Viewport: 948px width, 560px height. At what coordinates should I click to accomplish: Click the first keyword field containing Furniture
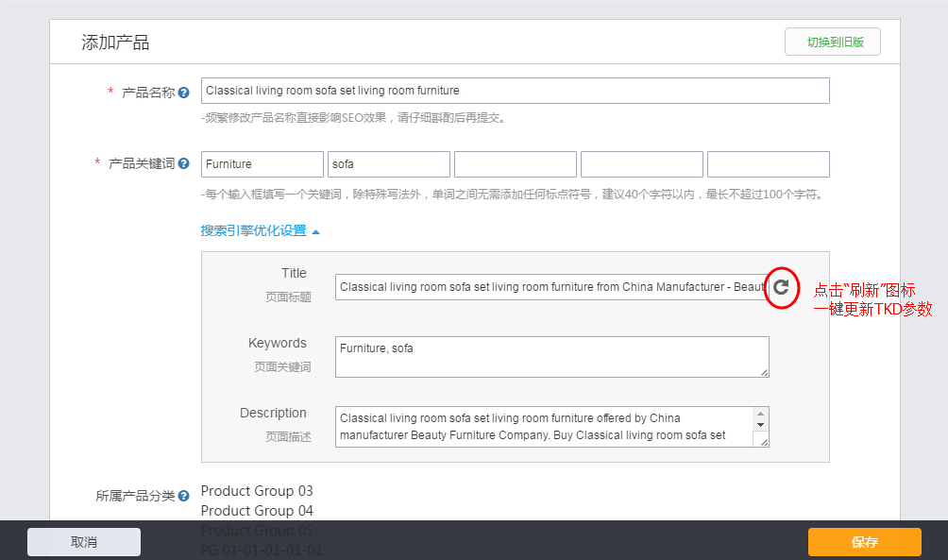tap(262, 164)
